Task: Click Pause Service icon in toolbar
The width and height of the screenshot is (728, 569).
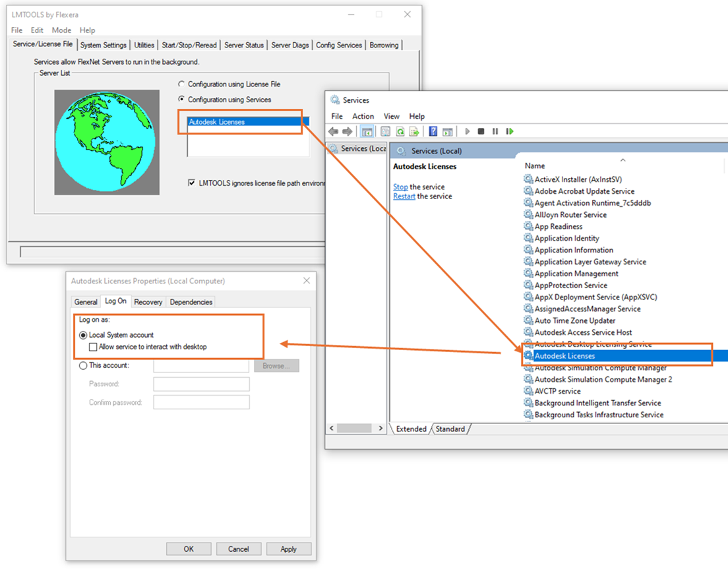Action: [x=495, y=131]
